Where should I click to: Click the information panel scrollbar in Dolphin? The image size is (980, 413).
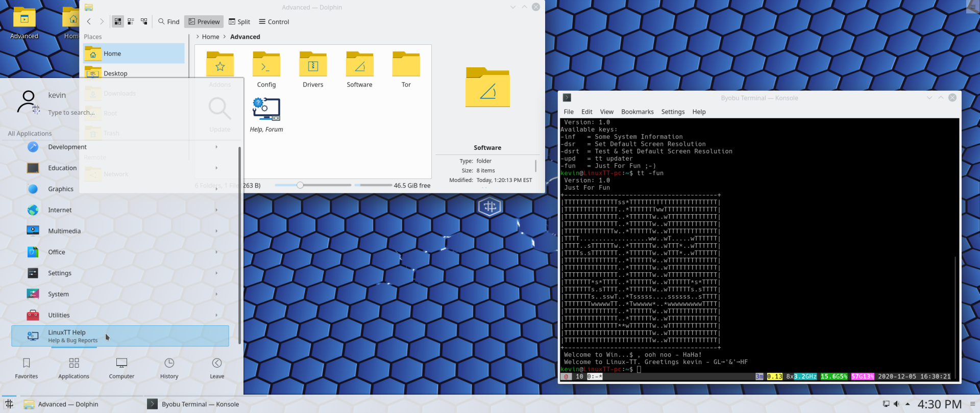point(535,166)
